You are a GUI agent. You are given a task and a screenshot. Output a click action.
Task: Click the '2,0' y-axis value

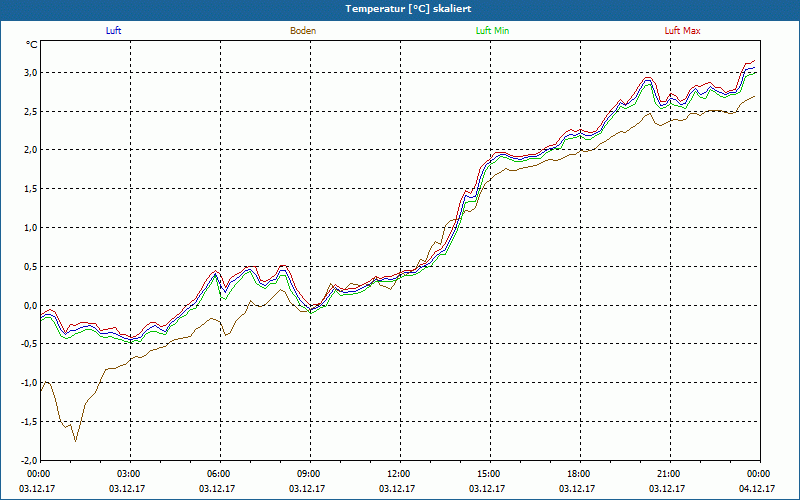tap(31, 150)
